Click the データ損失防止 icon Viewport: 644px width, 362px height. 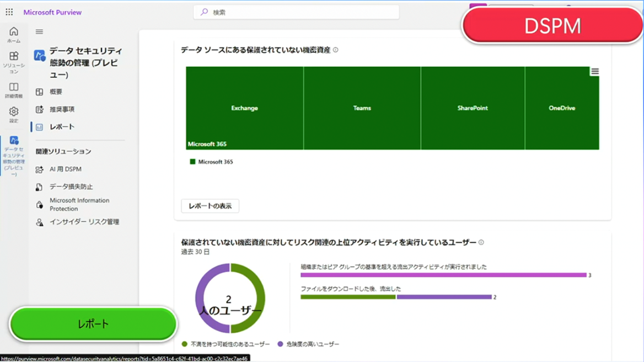pyautogui.click(x=40, y=187)
